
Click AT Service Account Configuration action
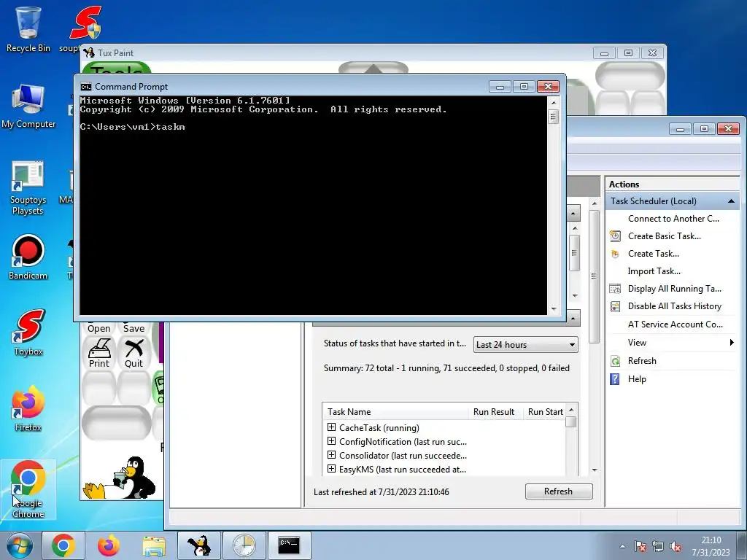point(675,324)
